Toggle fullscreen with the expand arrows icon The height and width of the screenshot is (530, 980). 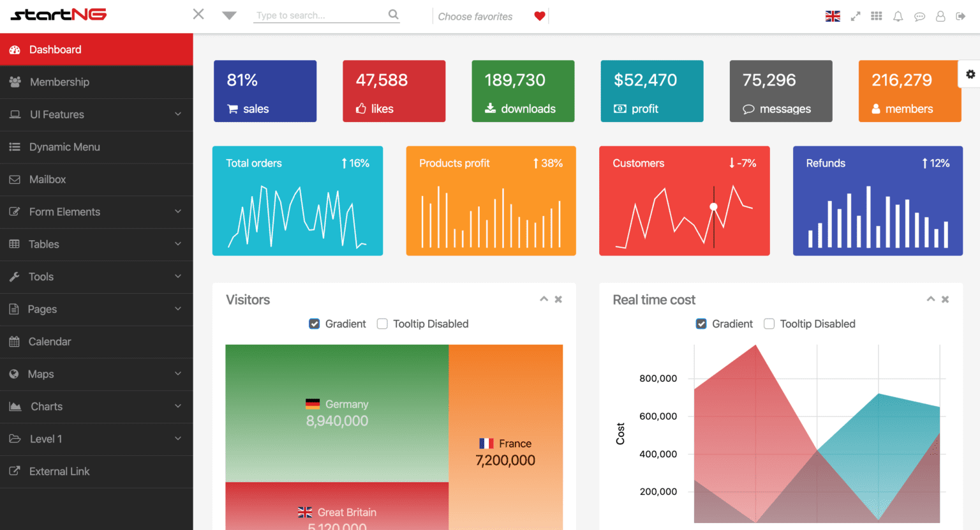click(x=855, y=16)
